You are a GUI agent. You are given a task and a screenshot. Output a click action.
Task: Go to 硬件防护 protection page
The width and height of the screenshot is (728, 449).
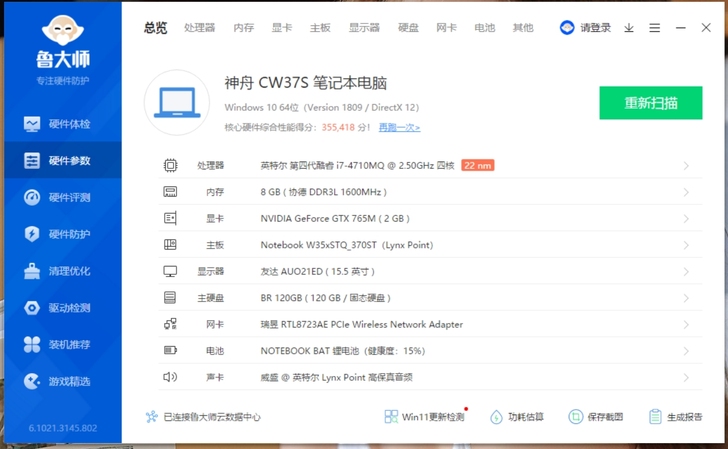coord(63,234)
